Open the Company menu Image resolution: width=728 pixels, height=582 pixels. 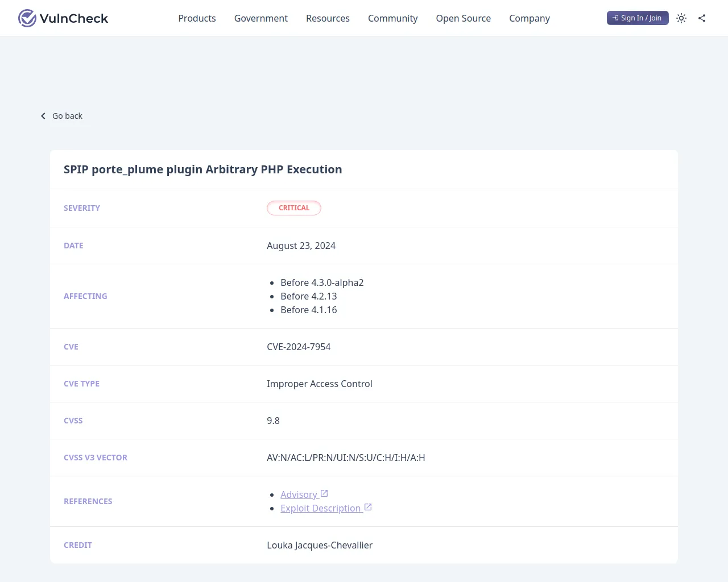point(530,18)
